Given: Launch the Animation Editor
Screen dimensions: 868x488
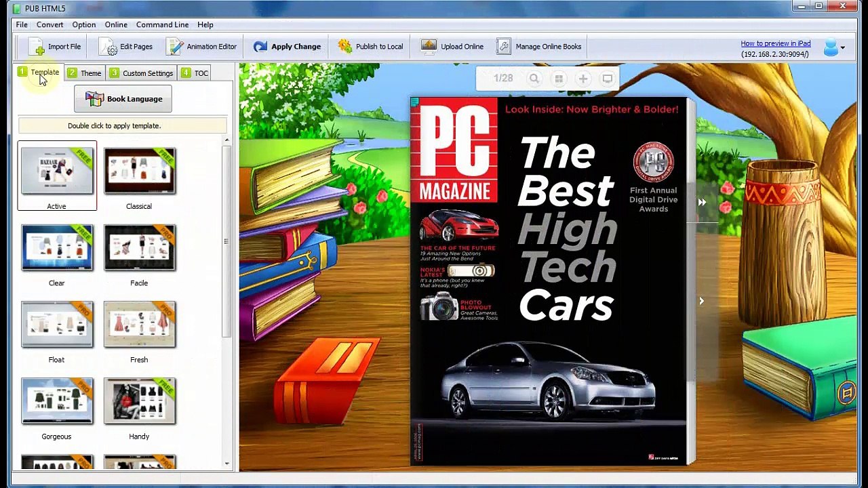Looking at the screenshot, I should [x=202, y=47].
